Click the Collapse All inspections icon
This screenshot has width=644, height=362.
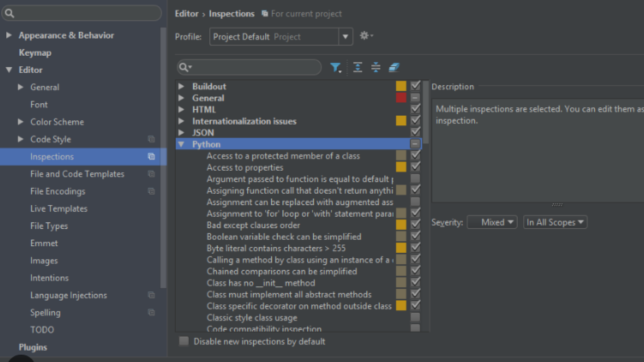pos(376,68)
